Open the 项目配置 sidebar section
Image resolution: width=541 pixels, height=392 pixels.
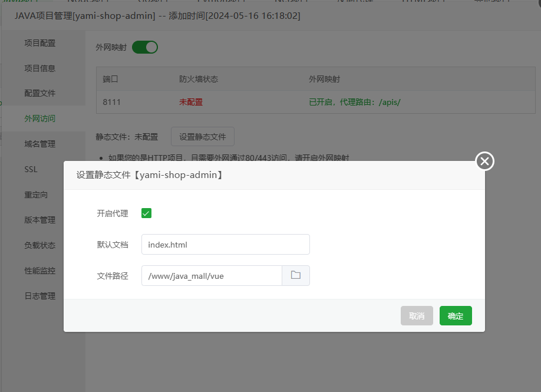coord(40,42)
